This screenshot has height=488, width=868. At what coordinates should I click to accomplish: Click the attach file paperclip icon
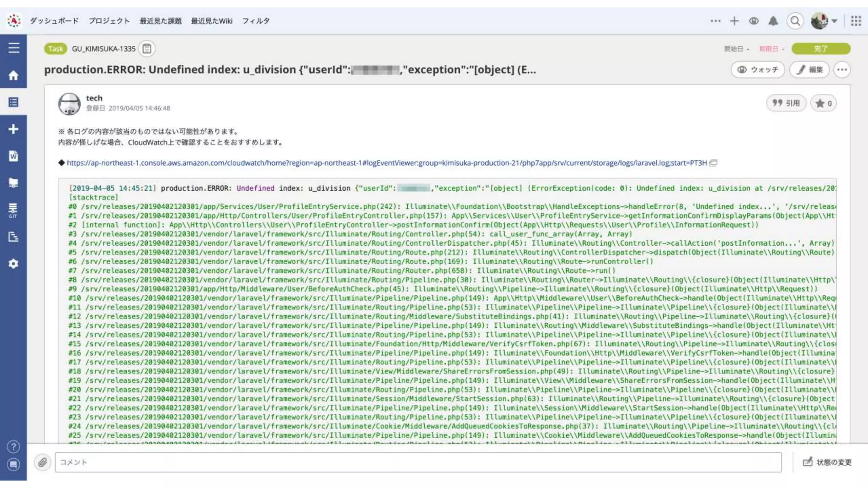[x=42, y=462]
